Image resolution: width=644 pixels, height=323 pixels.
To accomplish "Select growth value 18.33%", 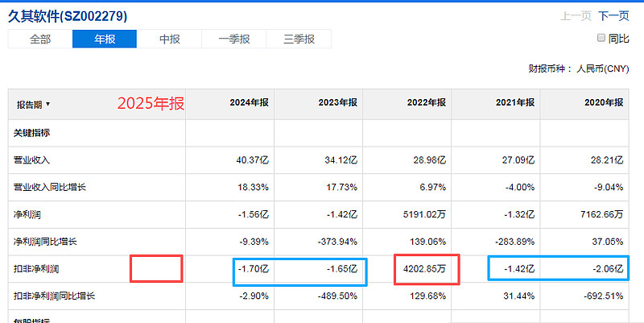I will [253, 187].
